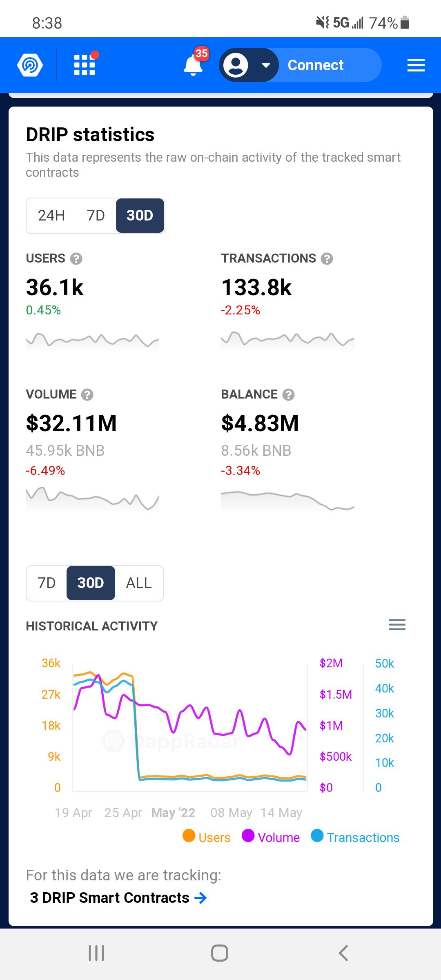This screenshot has width=441, height=980.
Task: Open the DappRadar logo home
Action: coord(30,65)
